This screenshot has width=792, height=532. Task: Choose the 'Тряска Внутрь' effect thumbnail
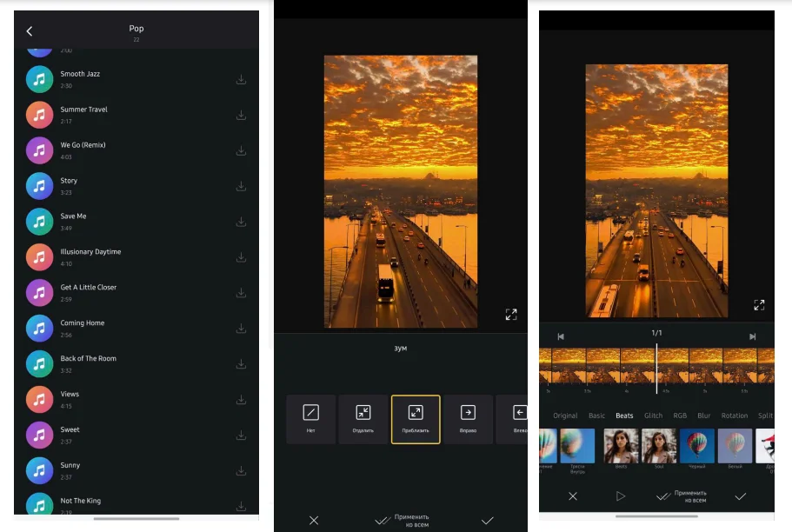pos(577,446)
